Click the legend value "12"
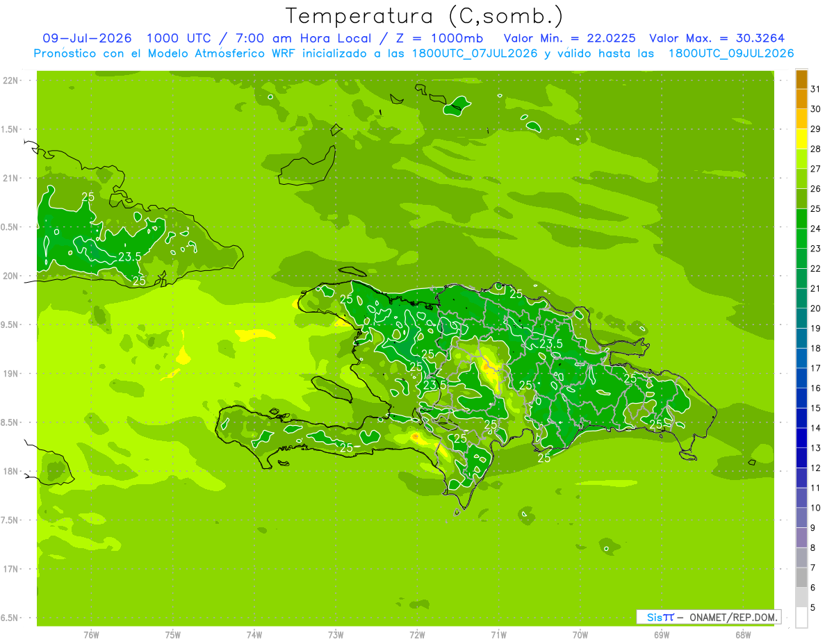 coord(816,468)
